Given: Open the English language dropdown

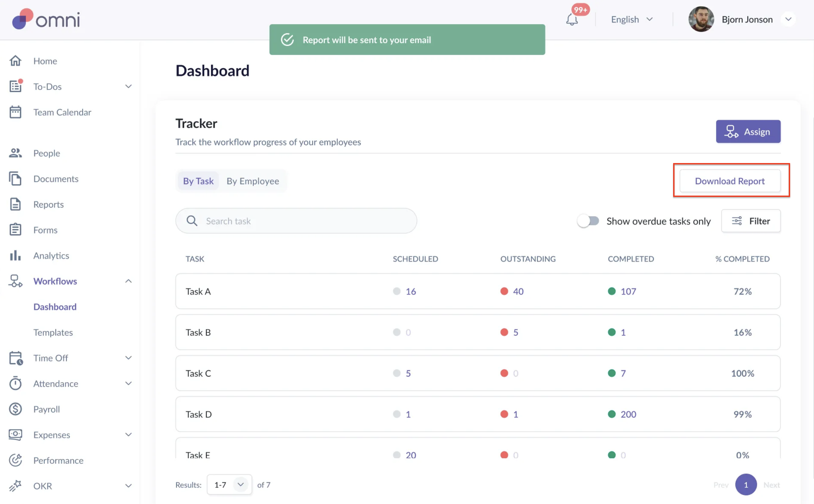Looking at the screenshot, I should (x=632, y=19).
